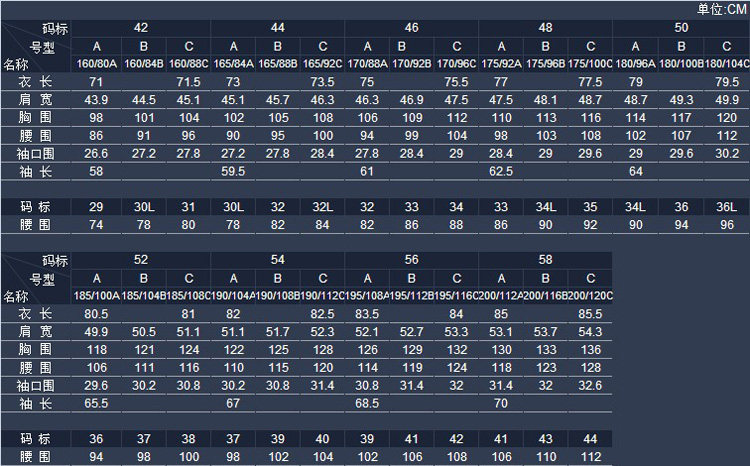Click the 单位:CM unit label
750x466 pixels.
(722, 9)
